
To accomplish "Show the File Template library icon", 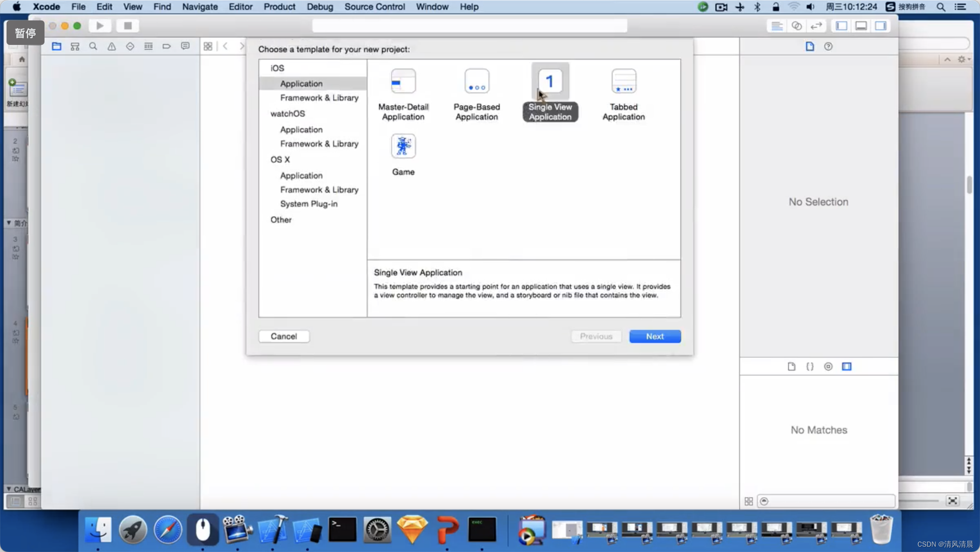I will 791,366.
